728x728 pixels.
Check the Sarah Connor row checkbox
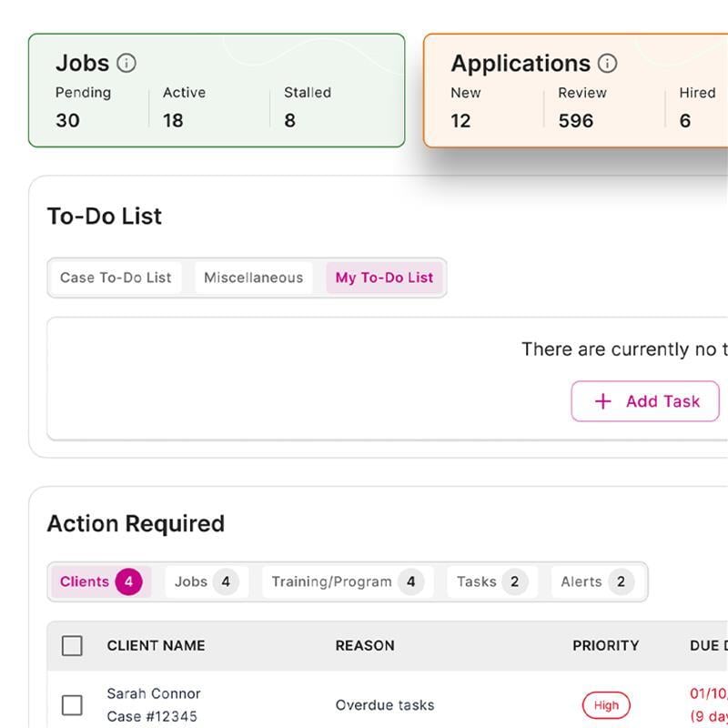[x=72, y=705]
